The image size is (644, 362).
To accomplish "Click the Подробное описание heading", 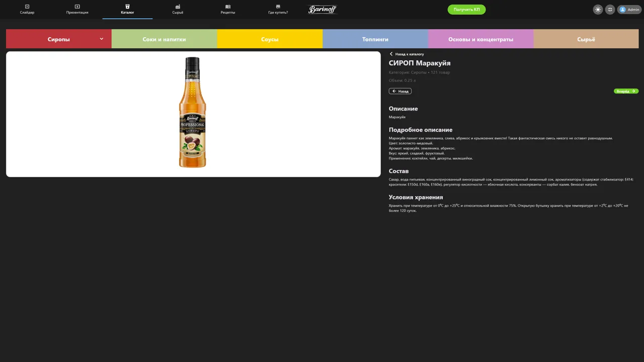I will tap(421, 130).
